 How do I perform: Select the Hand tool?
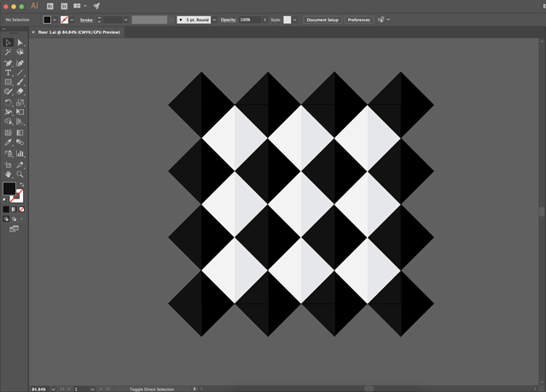click(9, 174)
